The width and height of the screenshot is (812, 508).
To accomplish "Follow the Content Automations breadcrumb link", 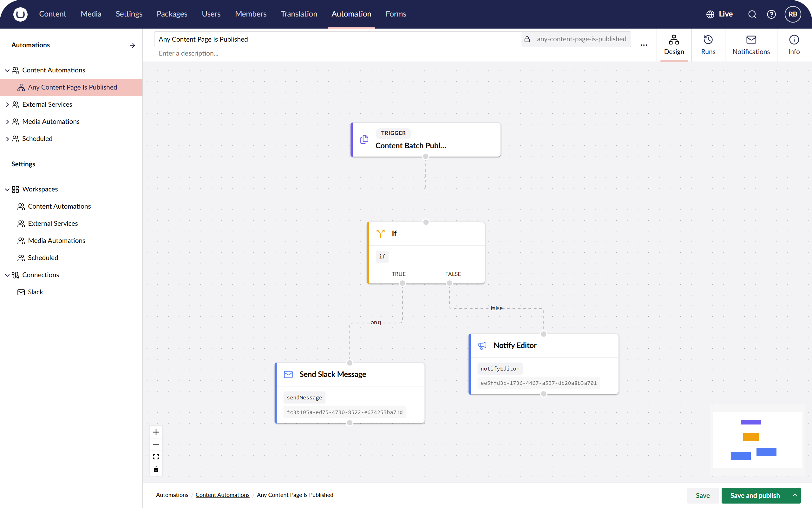I will tap(222, 495).
